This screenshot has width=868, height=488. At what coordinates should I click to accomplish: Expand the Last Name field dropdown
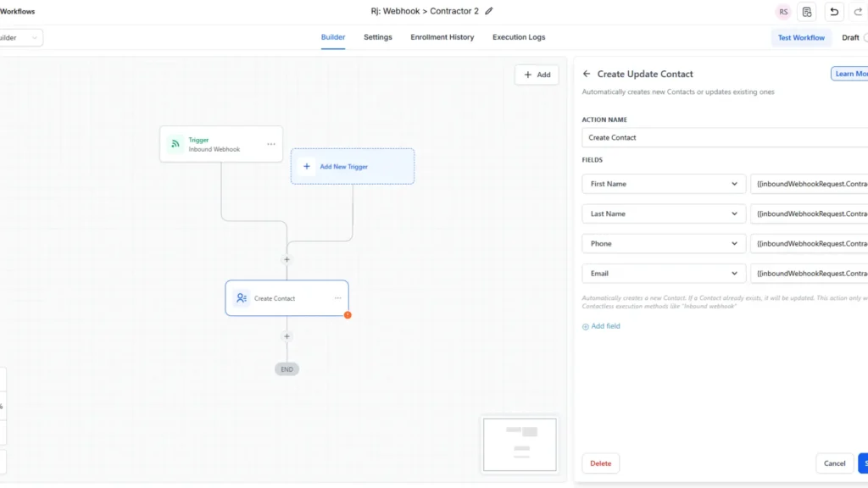click(x=664, y=213)
